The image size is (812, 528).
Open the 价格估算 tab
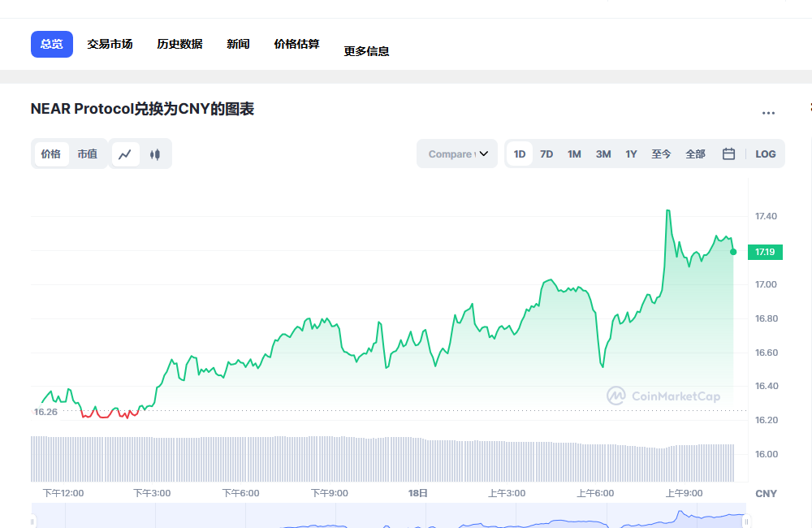point(296,44)
